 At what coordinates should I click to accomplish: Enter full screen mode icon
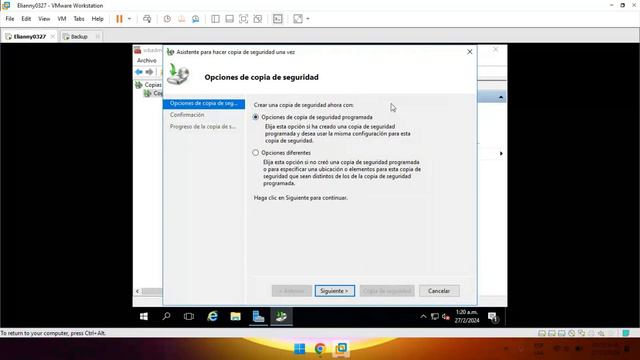(x=243, y=19)
